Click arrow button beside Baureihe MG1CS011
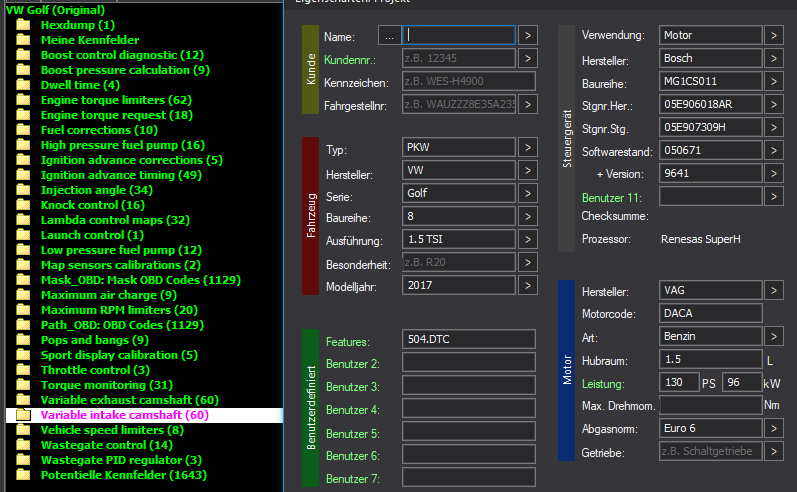The height and width of the screenshot is (492, 797). (x=774, y=81)
